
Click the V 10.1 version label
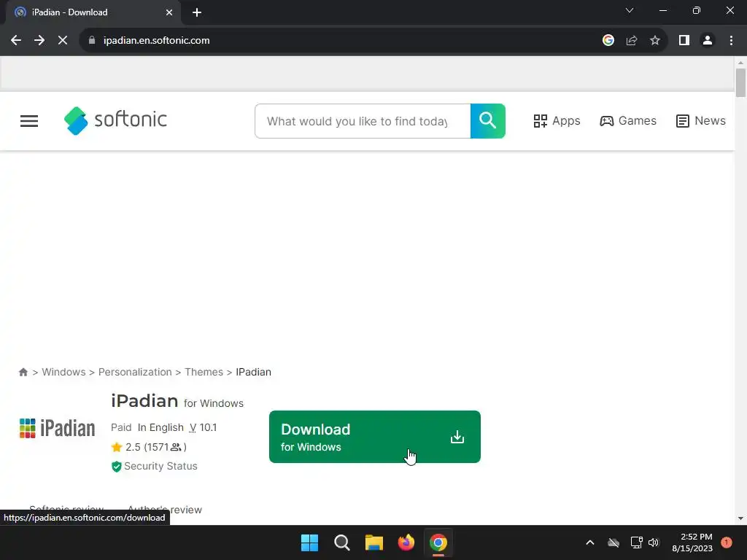(x=203, y=427)
